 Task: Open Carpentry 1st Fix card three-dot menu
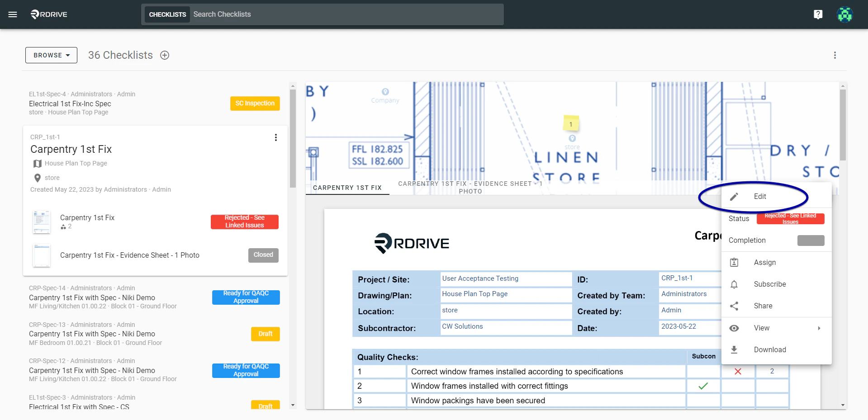click(x=276, y=137)
